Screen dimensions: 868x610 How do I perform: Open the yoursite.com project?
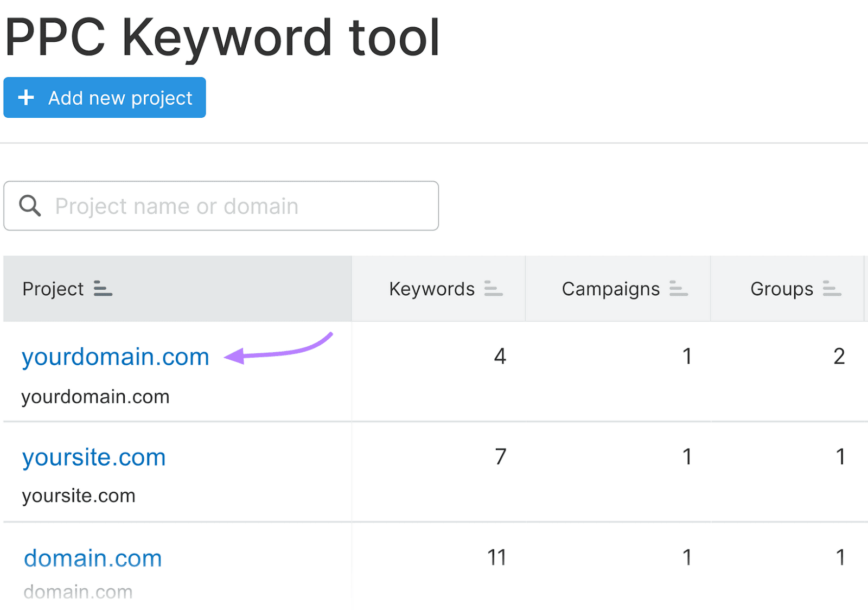click(93, 457)
